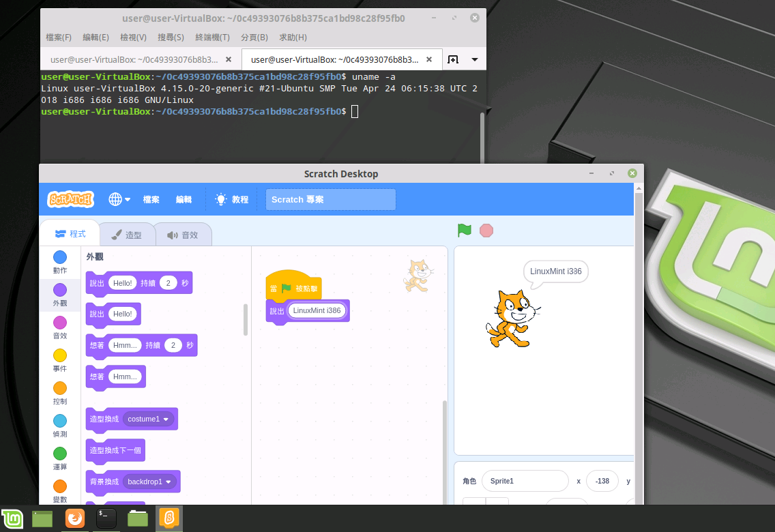Click the Scratch logo in the menu bar
The width and height of the screenshot is (775, 532).
[x=71, y=199]
